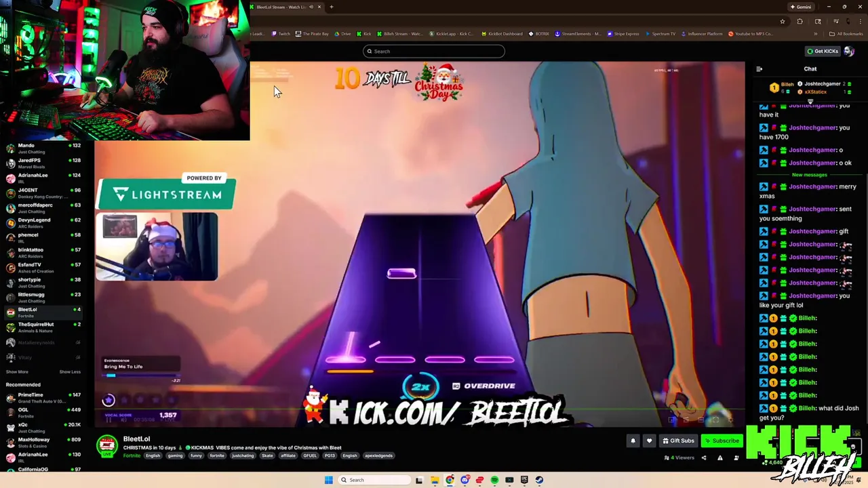Expand bookmarks overflow chevron
Screen dimensions: 868x488
pyautogui.click(x=814, y=33)
